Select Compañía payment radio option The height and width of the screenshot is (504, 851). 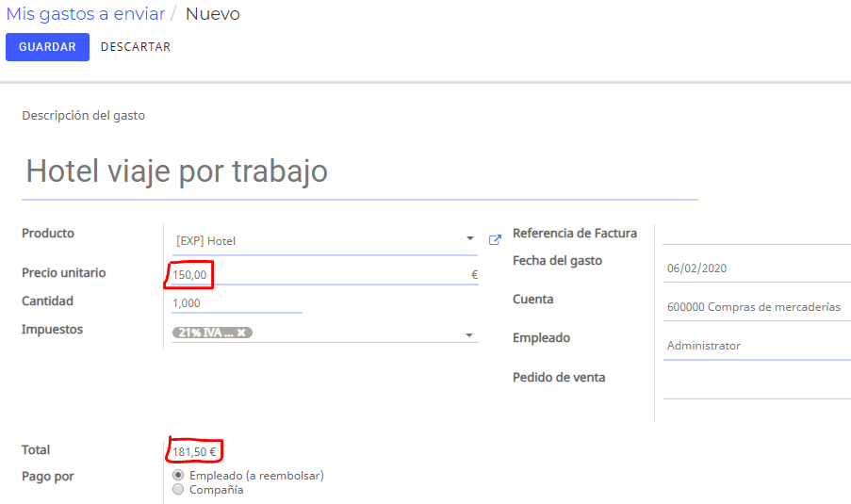point(178,489)
